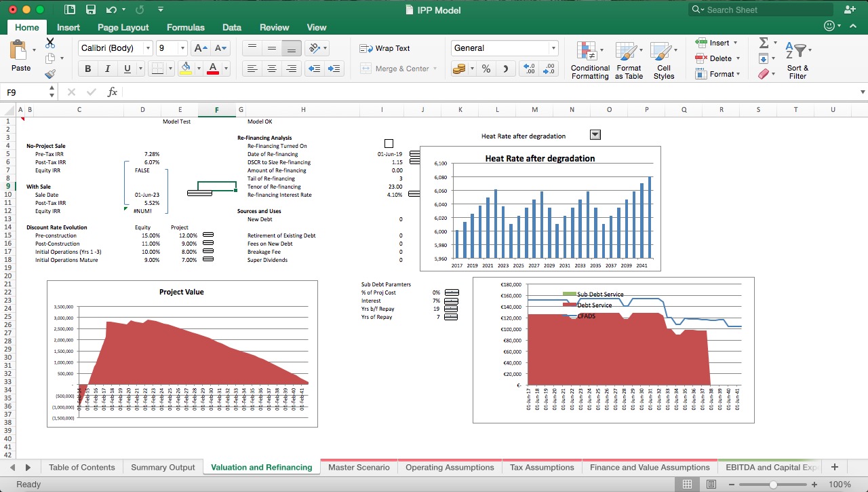
Task: Click the Italic toggle
Action: pos(105,68)
